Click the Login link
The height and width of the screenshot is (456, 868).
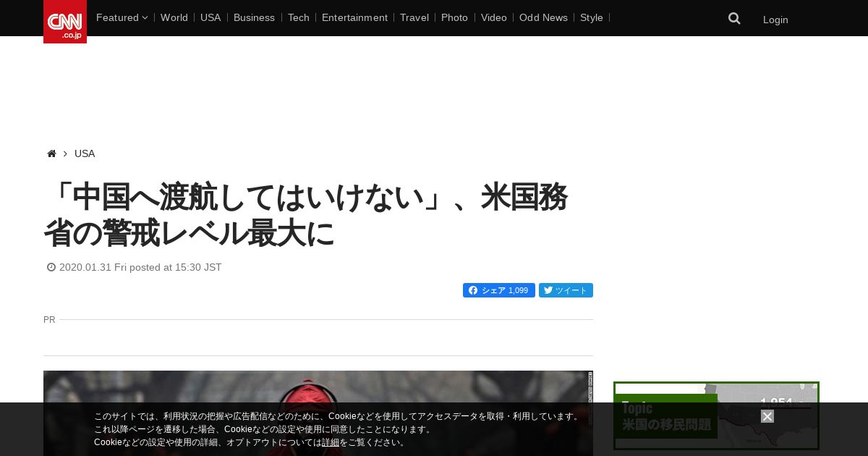(775, 20)
